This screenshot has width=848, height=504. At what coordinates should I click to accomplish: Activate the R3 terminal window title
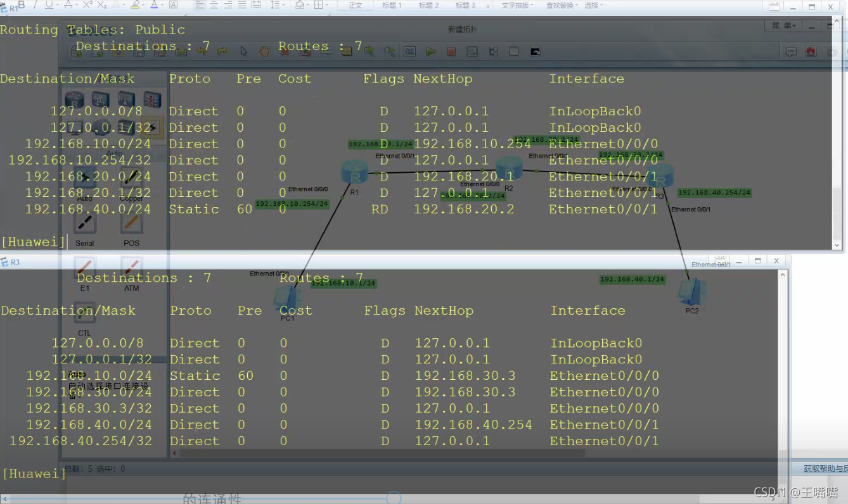point(15,262)
